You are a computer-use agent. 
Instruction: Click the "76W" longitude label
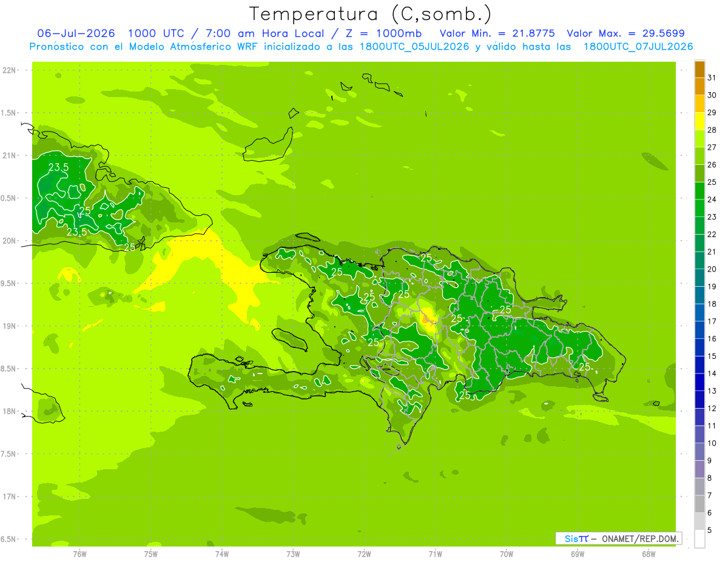pyautogui.click(x=79, y=554)
